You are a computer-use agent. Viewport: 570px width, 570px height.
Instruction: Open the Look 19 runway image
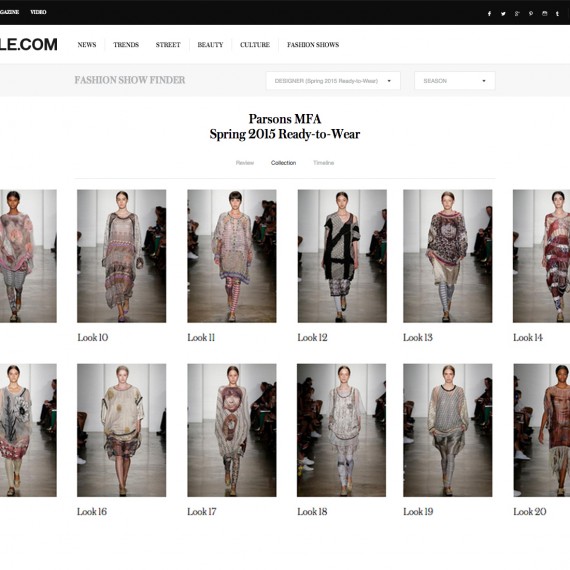[x=447, y=430]
